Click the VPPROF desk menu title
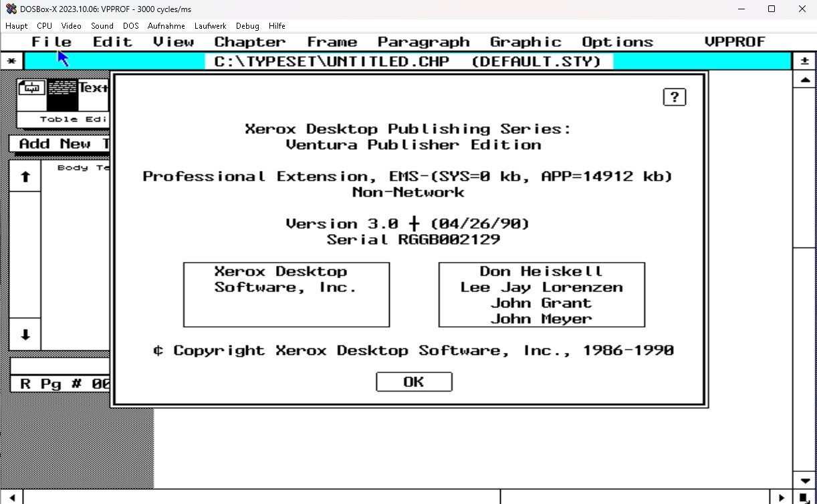The height and width of the screenshot is (504, 817). coord(735,41)
